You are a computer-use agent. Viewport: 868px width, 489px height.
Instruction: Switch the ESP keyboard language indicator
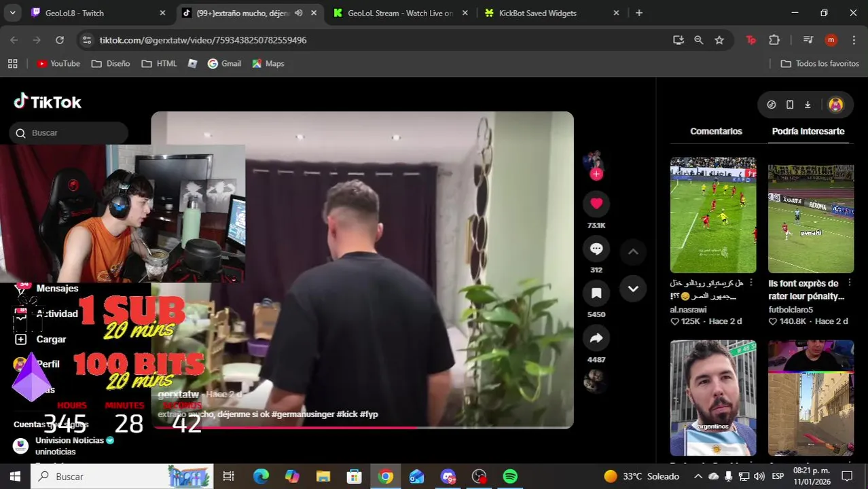778,476
